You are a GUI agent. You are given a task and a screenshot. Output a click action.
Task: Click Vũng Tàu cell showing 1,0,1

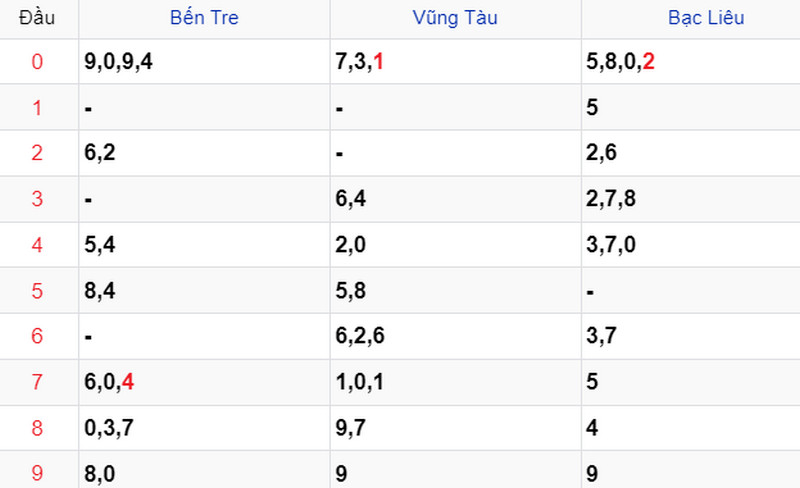(455, 382)
